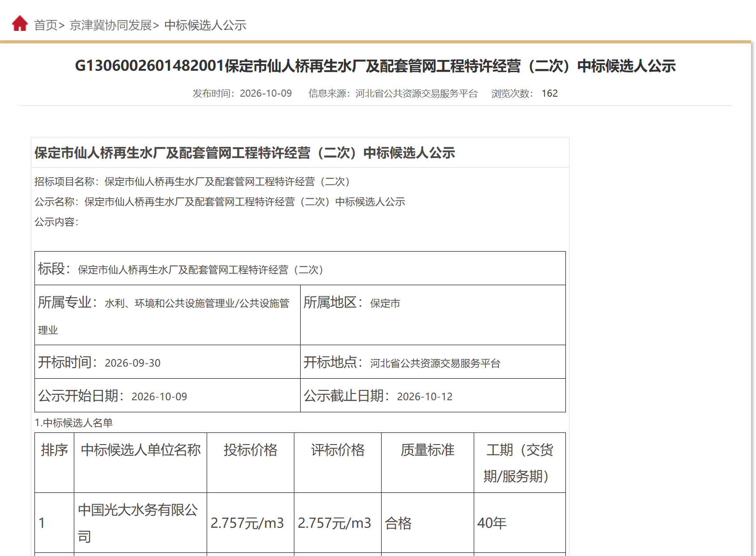Click the 所属专业 cell
The height and width of the screenshot is (556, 756).
tap(167, 315)
